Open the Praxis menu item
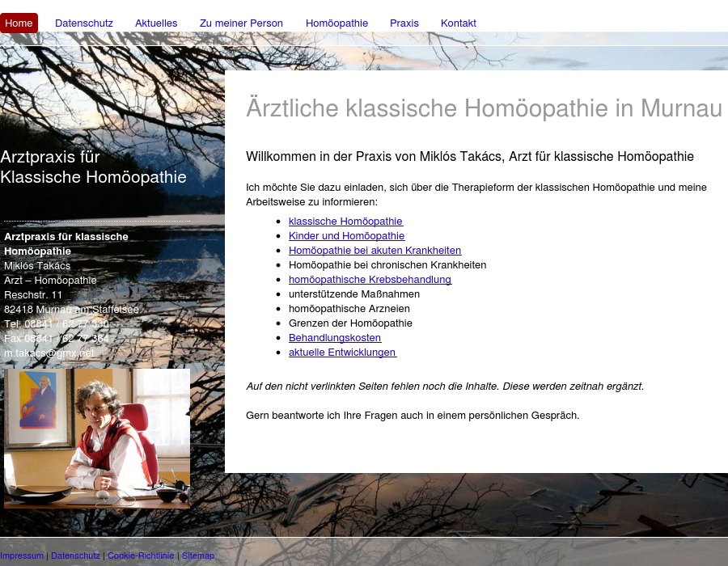 pos(404,23)
